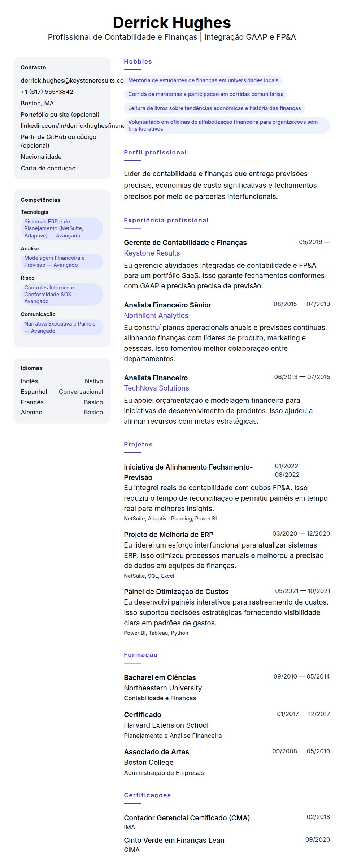Click the Contacto sidebar heading

[33, 67]
